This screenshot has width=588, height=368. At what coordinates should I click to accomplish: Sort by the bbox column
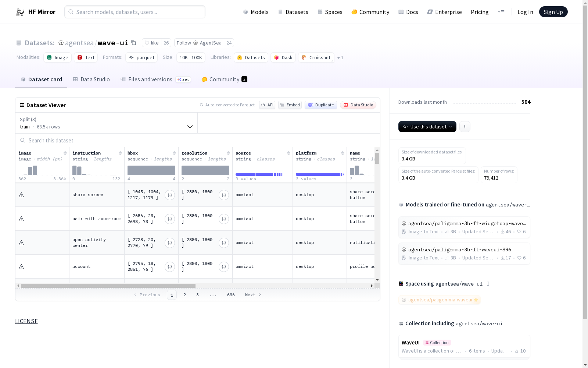(x=174, y=153)
